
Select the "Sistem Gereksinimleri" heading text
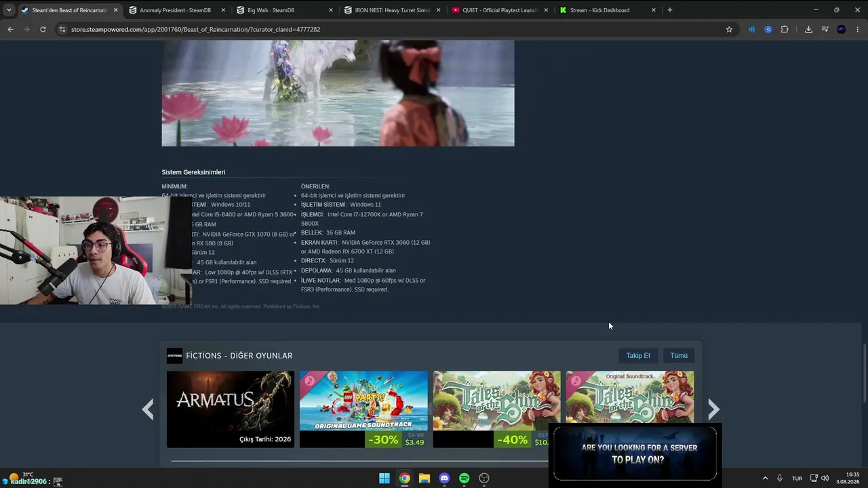coord(193,172)
